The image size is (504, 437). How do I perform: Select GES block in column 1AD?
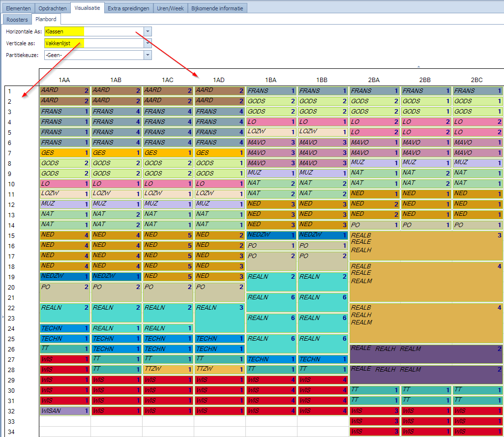[x=219, y=152]
